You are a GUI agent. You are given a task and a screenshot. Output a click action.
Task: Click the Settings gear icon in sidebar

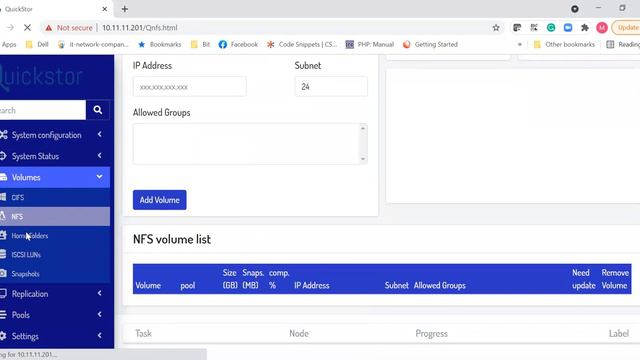pos(3,336)
